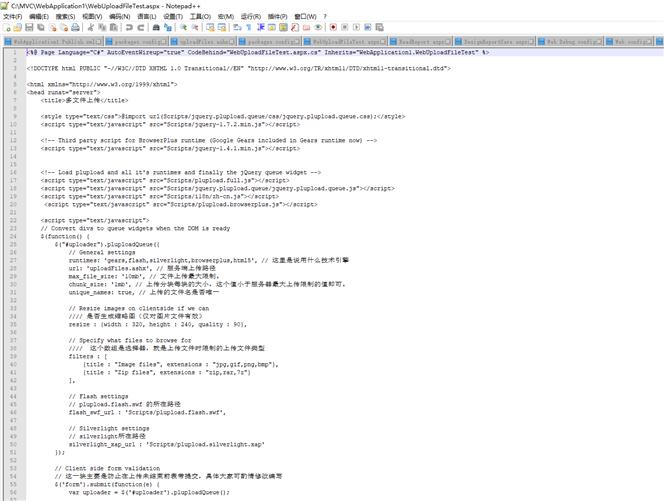664x501 pixels.
Task: Print the document using the printer icon
Action: point(75,28)
